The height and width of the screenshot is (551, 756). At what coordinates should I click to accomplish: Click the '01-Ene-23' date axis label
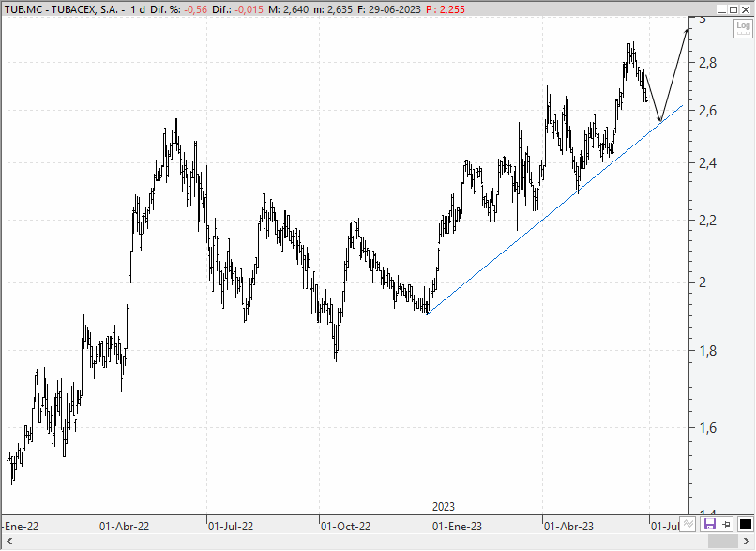click(457, 526)
